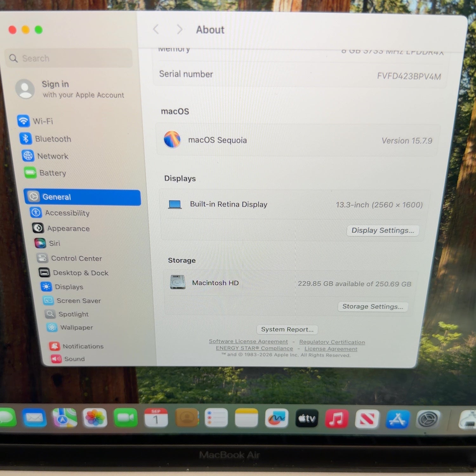Launch FaceTime from the Dock
The width and height of the screenshot is (476, 476).
pos(126,418)
